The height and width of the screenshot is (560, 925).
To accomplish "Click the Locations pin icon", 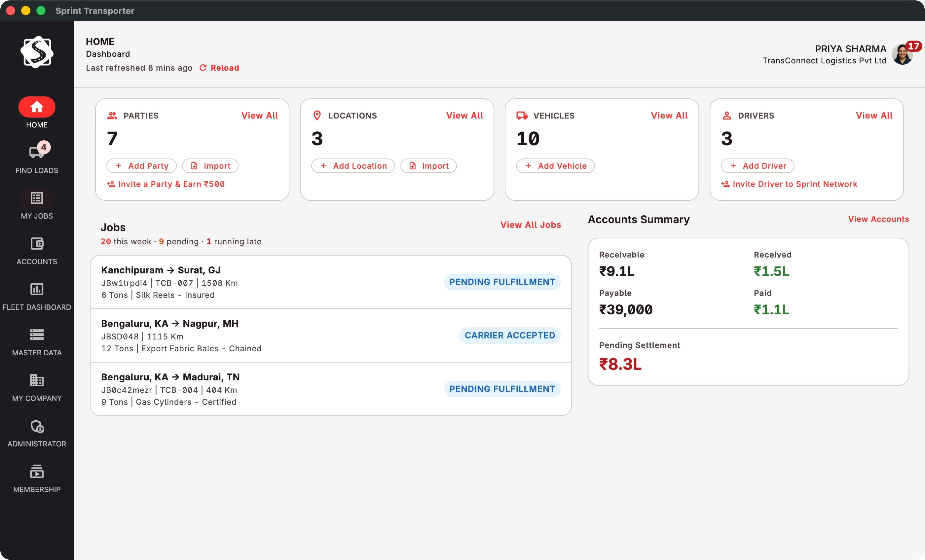I will click(317, 116).
